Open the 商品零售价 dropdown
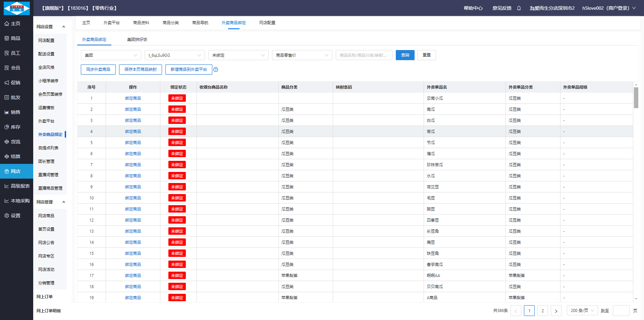Screen dimensions: 644x320 click(x=302, y=55)
